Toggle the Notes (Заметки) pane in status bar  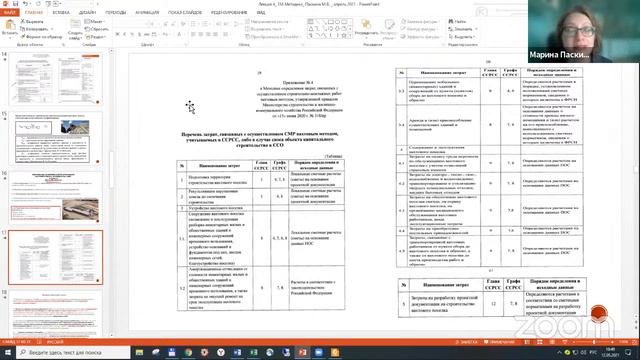[466, 342]
